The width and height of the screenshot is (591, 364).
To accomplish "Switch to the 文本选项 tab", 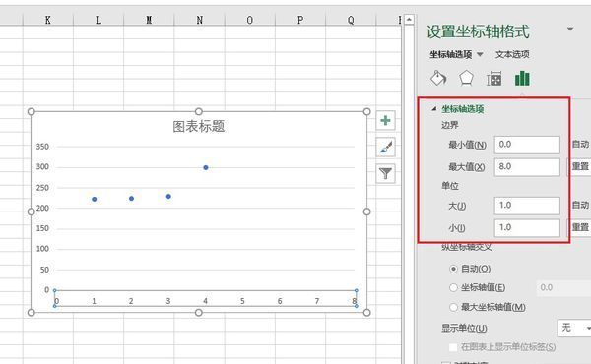I will 512,54.
